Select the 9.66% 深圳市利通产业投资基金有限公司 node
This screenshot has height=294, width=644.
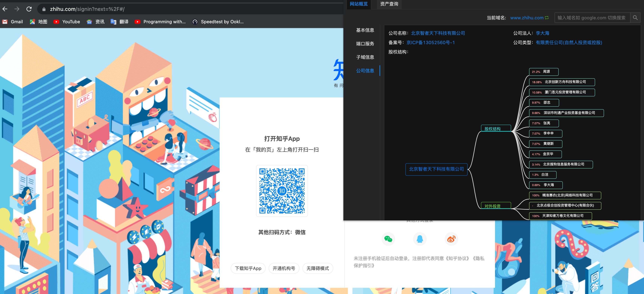566,113
